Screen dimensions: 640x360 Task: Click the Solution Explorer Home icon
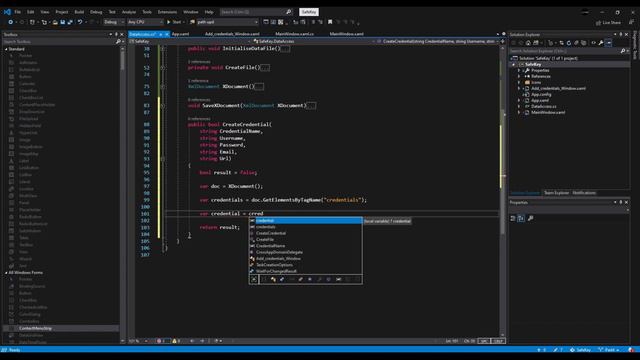click(x=528, y=43)
